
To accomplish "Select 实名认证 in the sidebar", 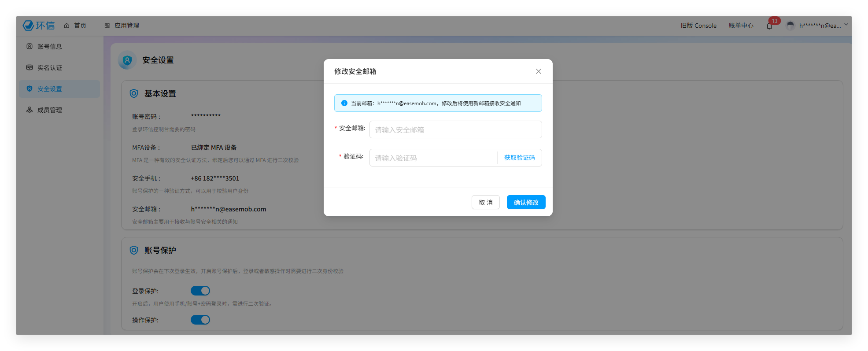I will click(x=49, y=68).
